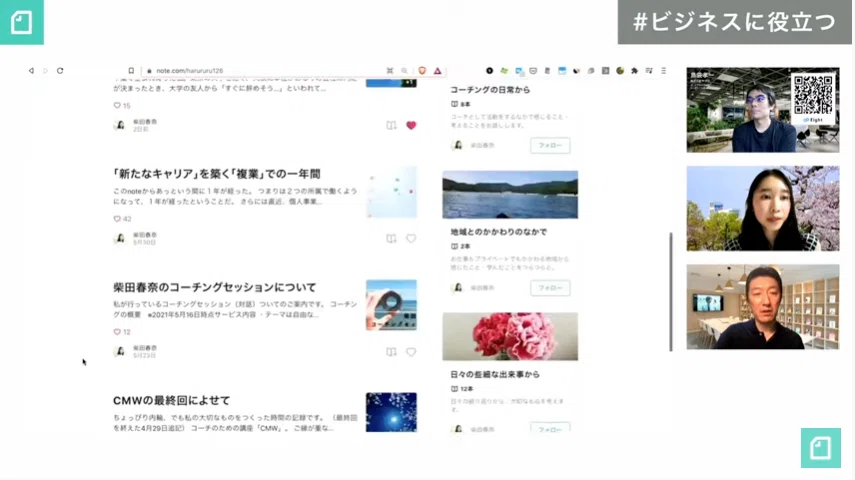
Task: Open the browser hamburger menu
Action: [x=664, y=71]
